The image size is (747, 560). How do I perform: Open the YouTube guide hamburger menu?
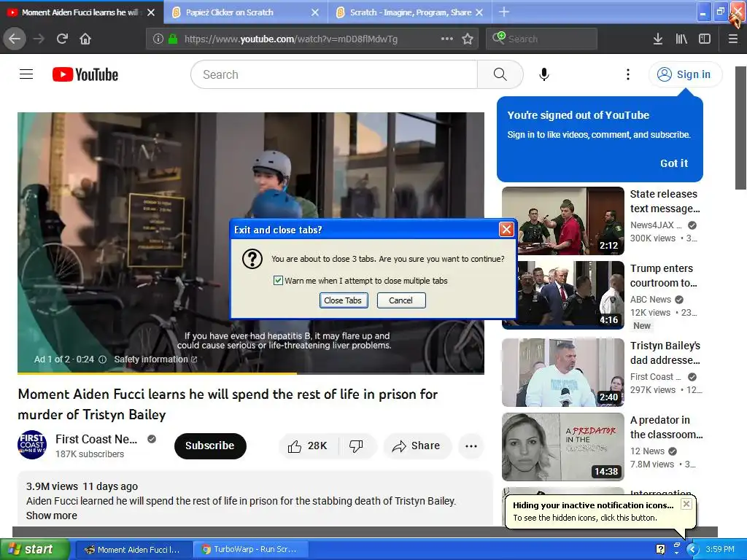point(26,74)
